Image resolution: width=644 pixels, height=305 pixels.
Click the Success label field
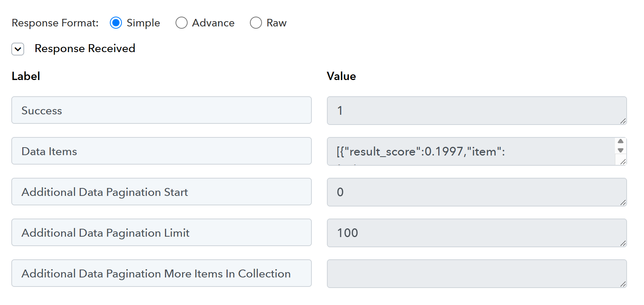[x=161, y=110]
